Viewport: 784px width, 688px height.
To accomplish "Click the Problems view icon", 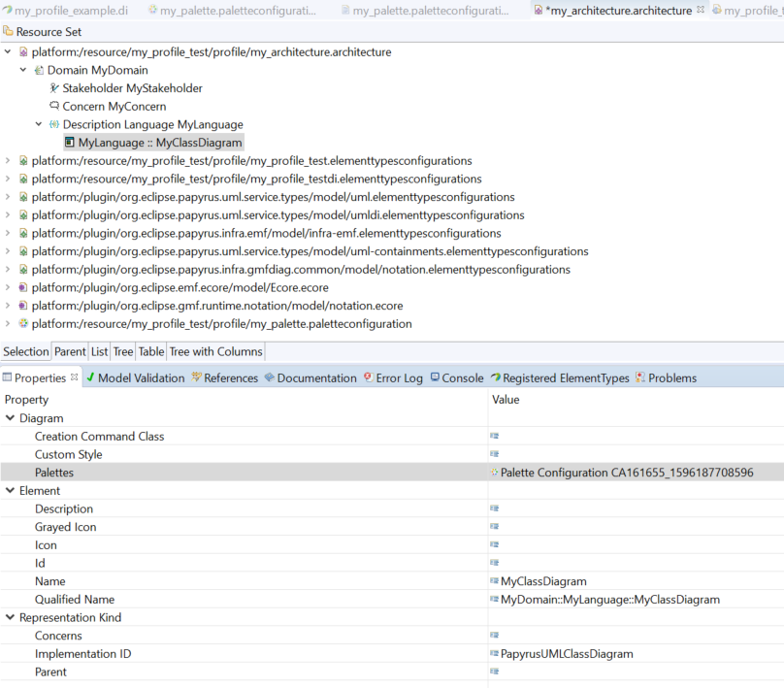I will 640,377.
